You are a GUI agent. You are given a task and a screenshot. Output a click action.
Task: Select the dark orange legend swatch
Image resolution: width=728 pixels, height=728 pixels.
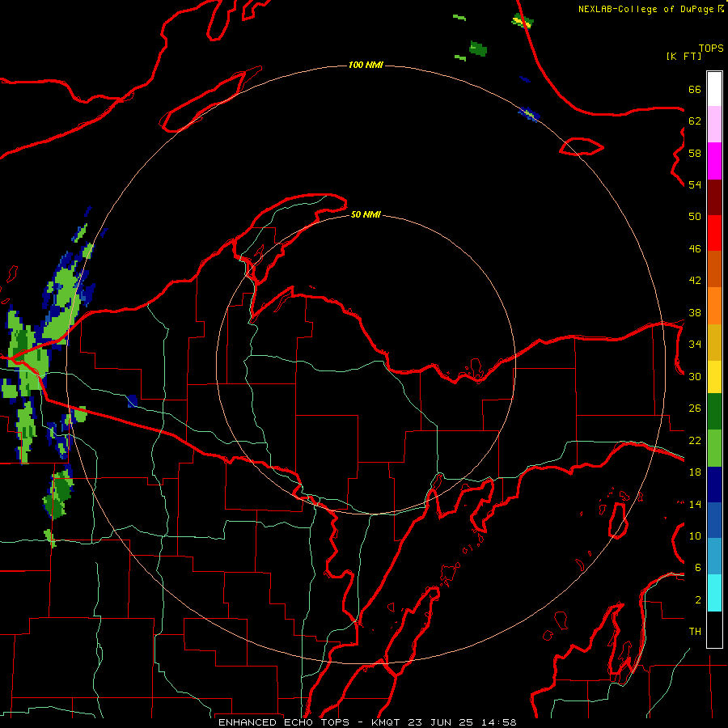pos(714,269)
